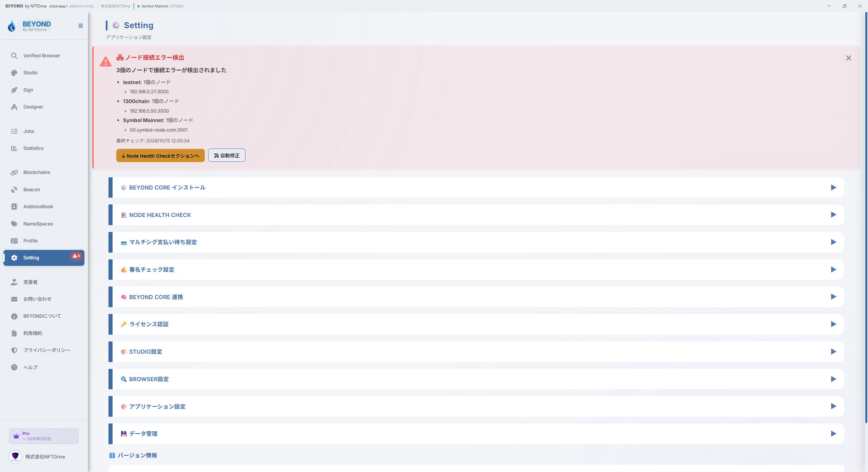Screen dimensions: 868x472
Task: Click the Jobs list icon
Action: (14, 131)
